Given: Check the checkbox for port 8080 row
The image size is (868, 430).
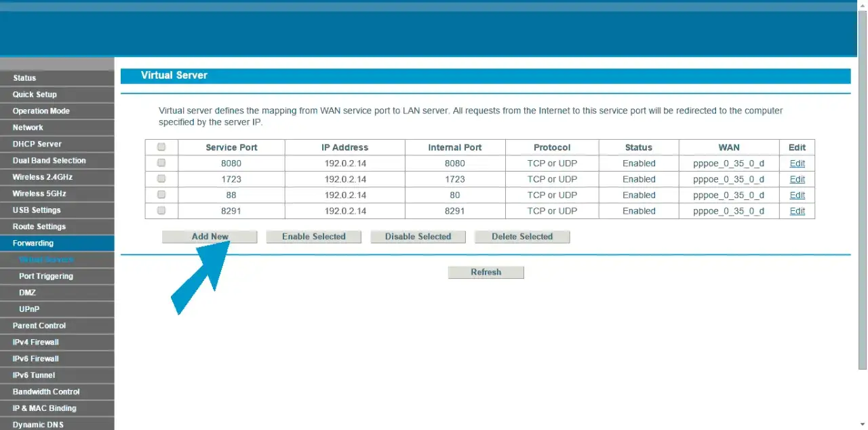Looking at the screenshot, I should click(161, 163).
